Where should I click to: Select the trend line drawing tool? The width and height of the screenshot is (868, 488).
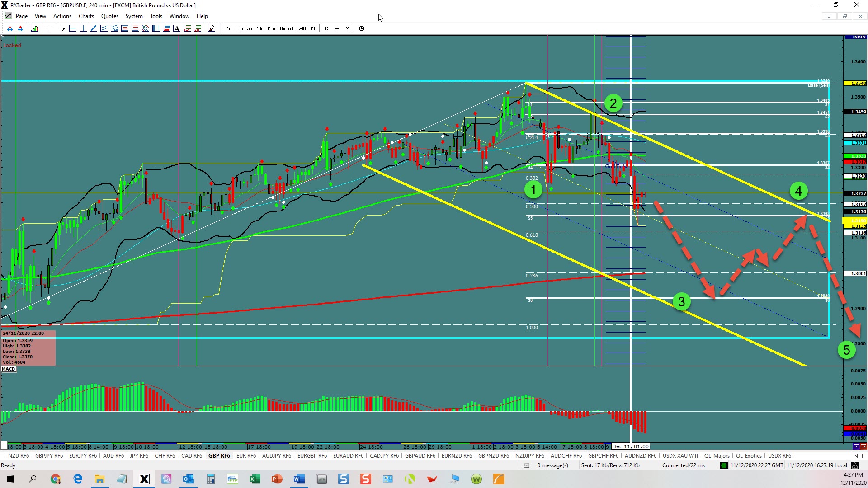pyautogui.click(x=93, y=28)
